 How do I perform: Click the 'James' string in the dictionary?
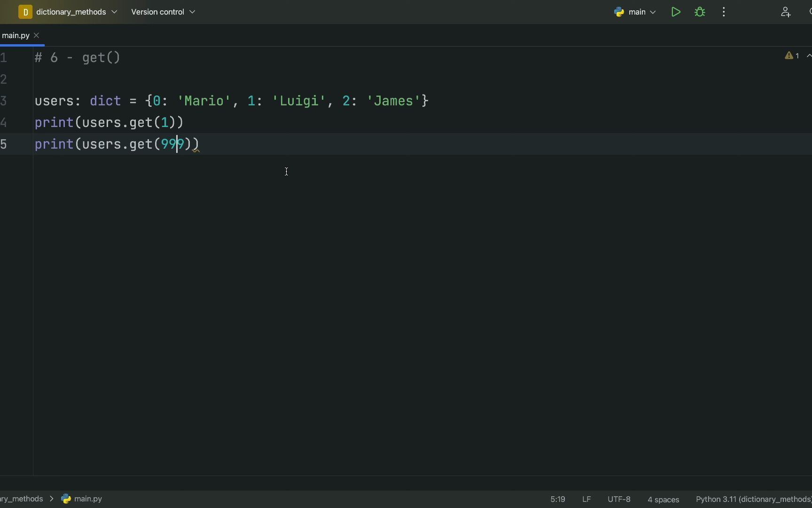click(x=393, y=101)
